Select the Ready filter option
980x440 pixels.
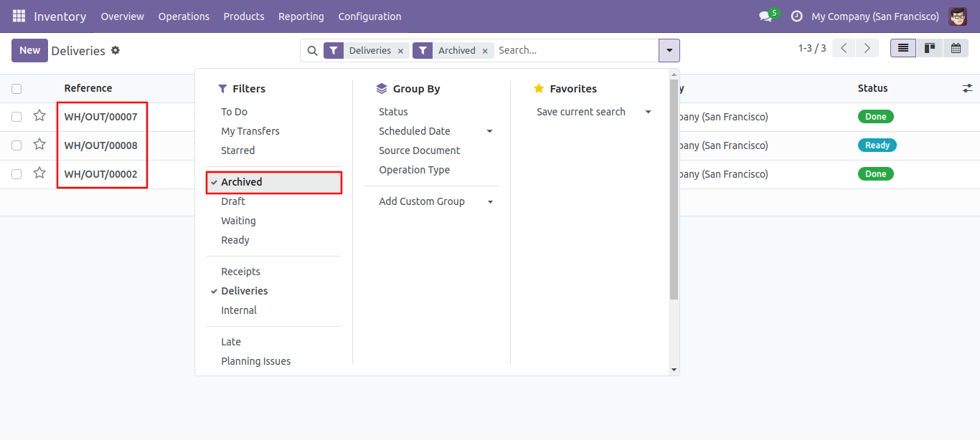click(x=235, y=240)
